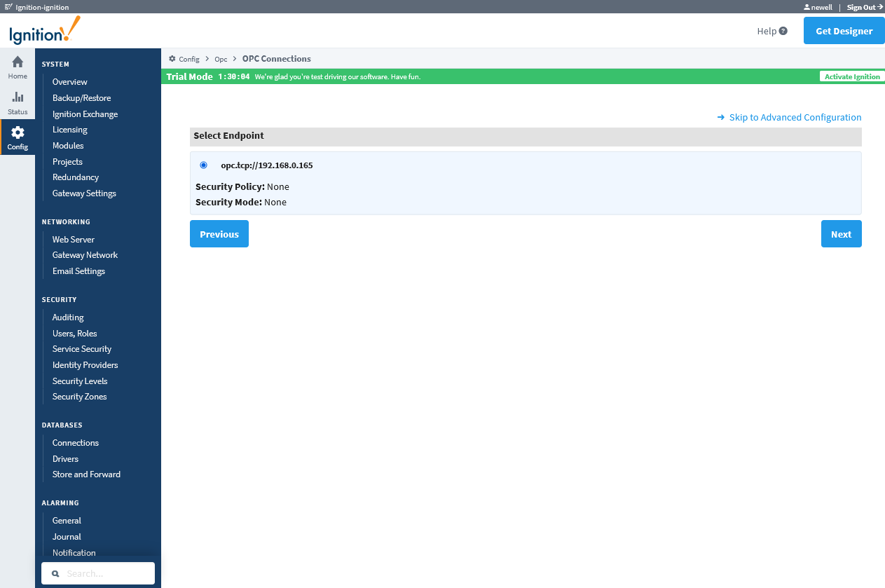Sign out of the gateway
Image resolution: width=885 pixels, height=588 pixels.
click(x=862, y=6)
